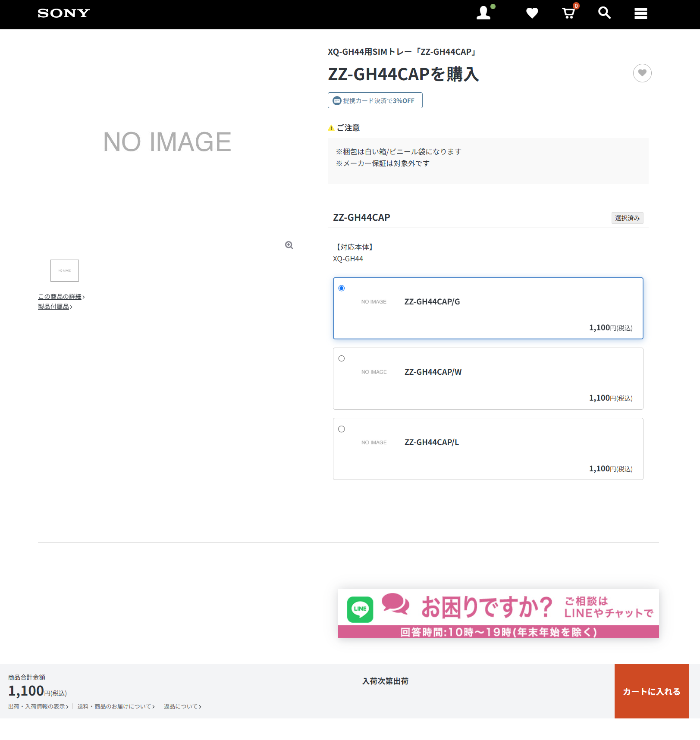Open the hamburger menu icon
Image resolution: width=700 pixels, height=740 pixels.
coord(640,13)
